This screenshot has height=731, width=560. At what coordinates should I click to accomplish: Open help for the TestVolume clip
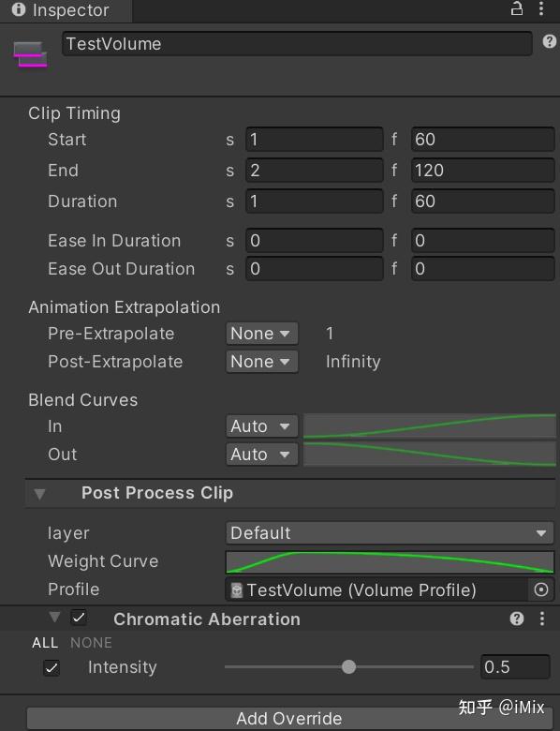pyautogui.click(x=550, y=42)
